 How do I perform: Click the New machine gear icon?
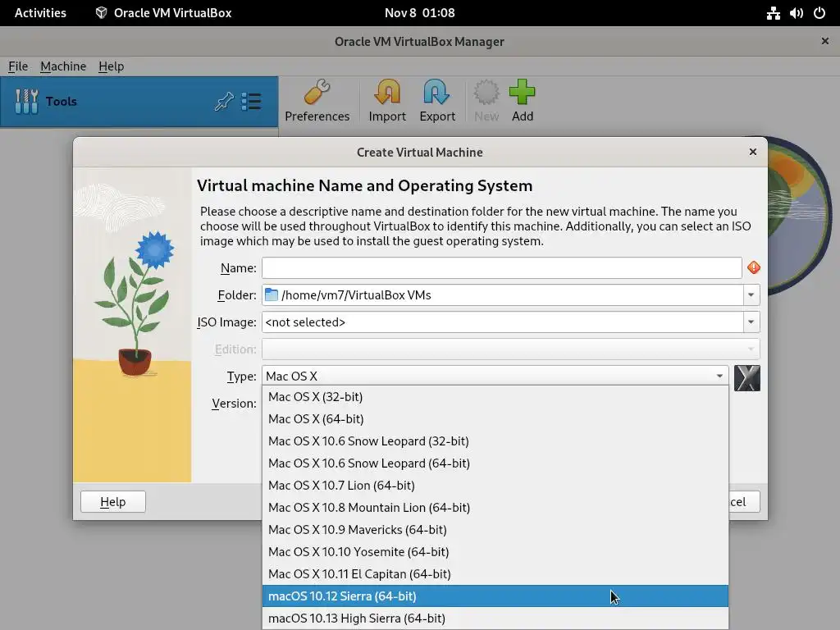coord(486,92)
